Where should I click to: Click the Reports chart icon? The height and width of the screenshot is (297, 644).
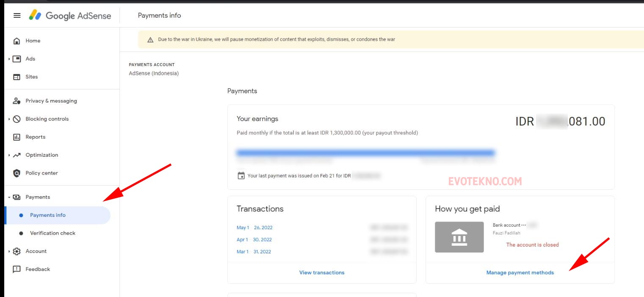pos(17,137)
